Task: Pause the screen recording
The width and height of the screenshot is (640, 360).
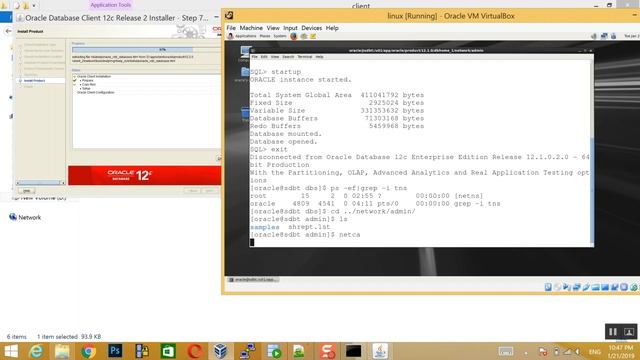Action: coord(613,331)
